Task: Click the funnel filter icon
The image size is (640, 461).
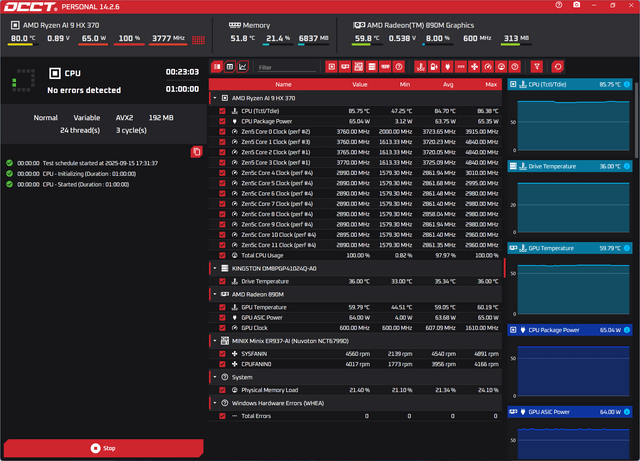Action: (537, 67)
